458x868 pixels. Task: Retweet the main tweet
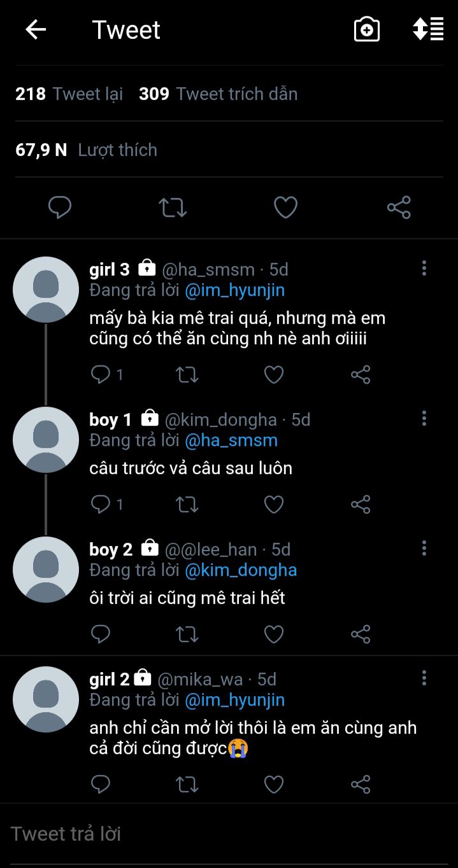(172, 207)
